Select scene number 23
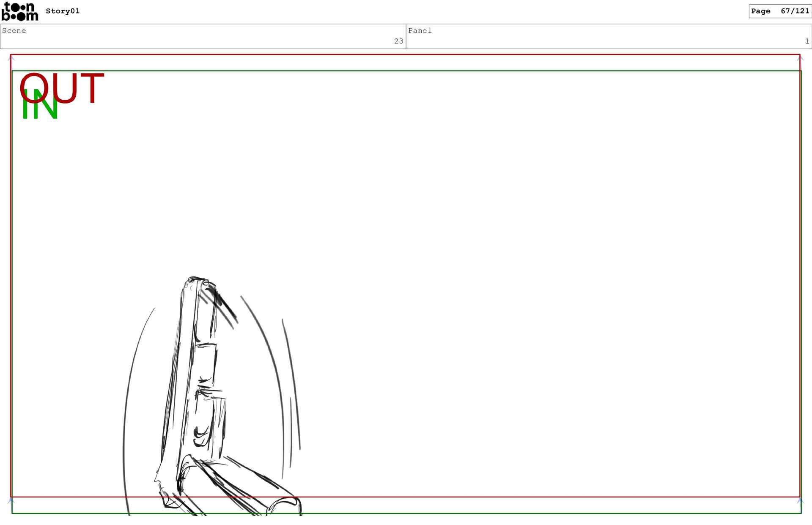The width and height of the screenshot is (812, 525). (398, 41)
